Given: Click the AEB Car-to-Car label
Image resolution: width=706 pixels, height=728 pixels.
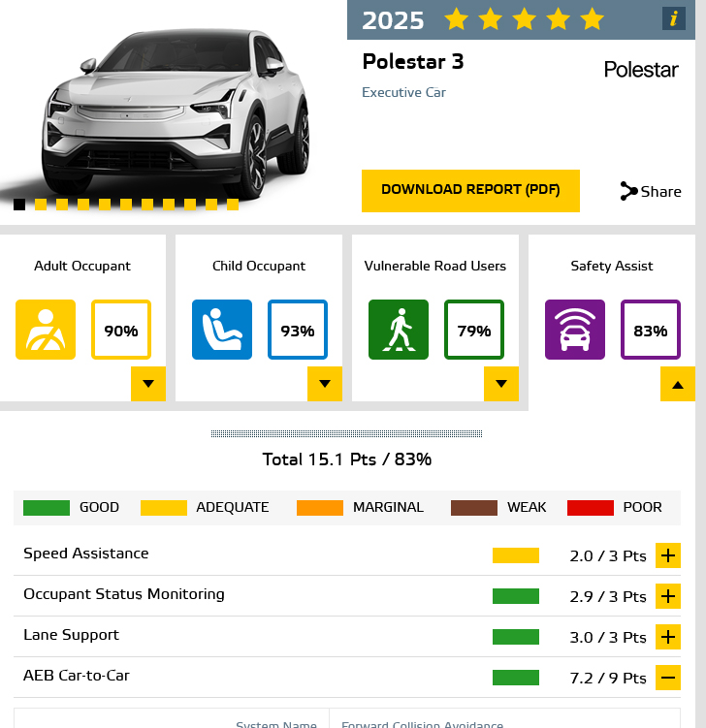Looking at the screenshot, I should (x=77, y=676).
